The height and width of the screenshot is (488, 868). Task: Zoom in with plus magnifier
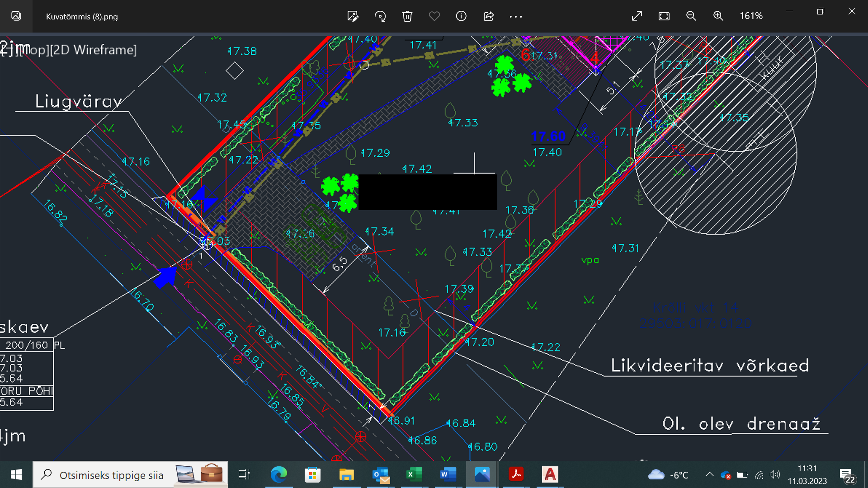click(718, 16)
